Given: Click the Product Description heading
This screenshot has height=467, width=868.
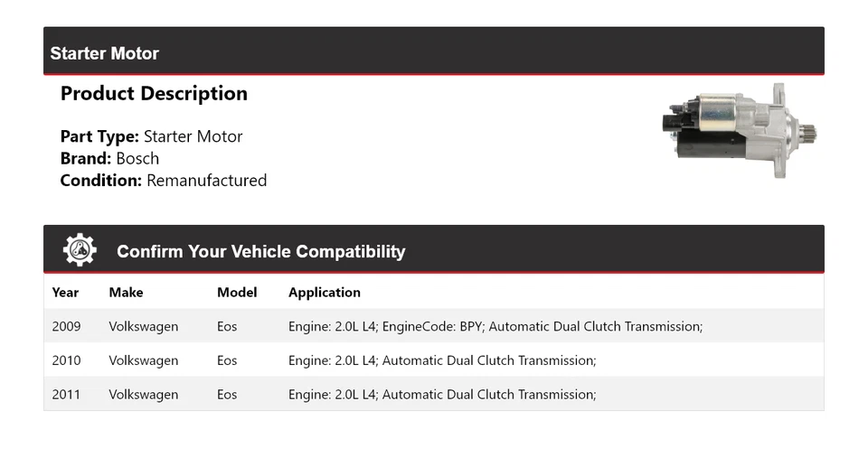Looking at the screenshot, I should coord(154,94).
